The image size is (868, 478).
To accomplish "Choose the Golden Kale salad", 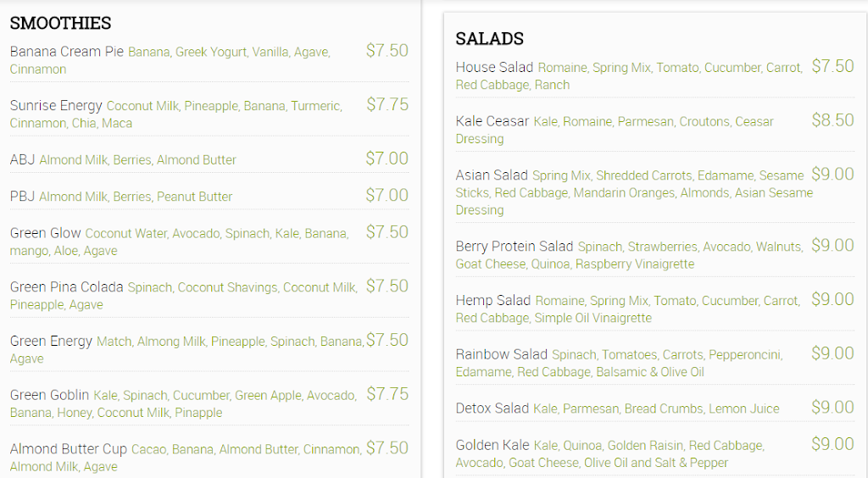I will pos(492,445).
